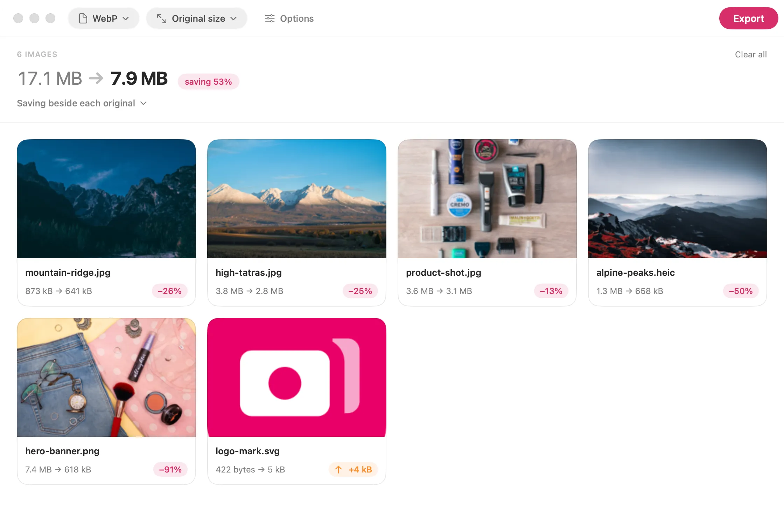Screen dimensions: 784x532
Task: Click the Options sliders icon
Action: click(x=269, y=18)
